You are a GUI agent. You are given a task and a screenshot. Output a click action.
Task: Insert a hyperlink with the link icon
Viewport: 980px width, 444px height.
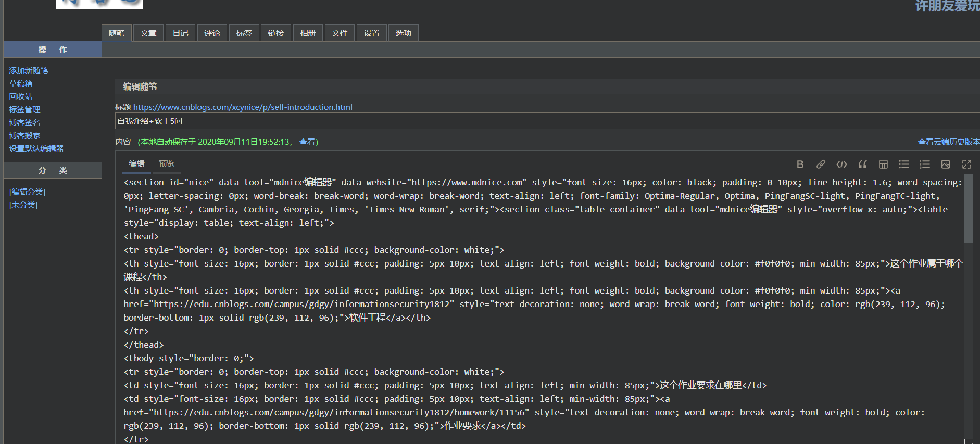point(821,164)
